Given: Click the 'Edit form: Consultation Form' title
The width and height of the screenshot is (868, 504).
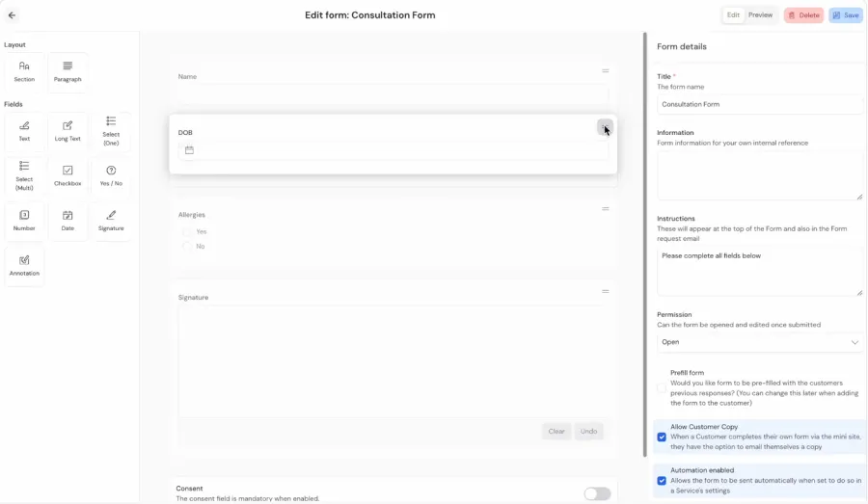Looking at the screenshot, I should (x=369, y=15).
